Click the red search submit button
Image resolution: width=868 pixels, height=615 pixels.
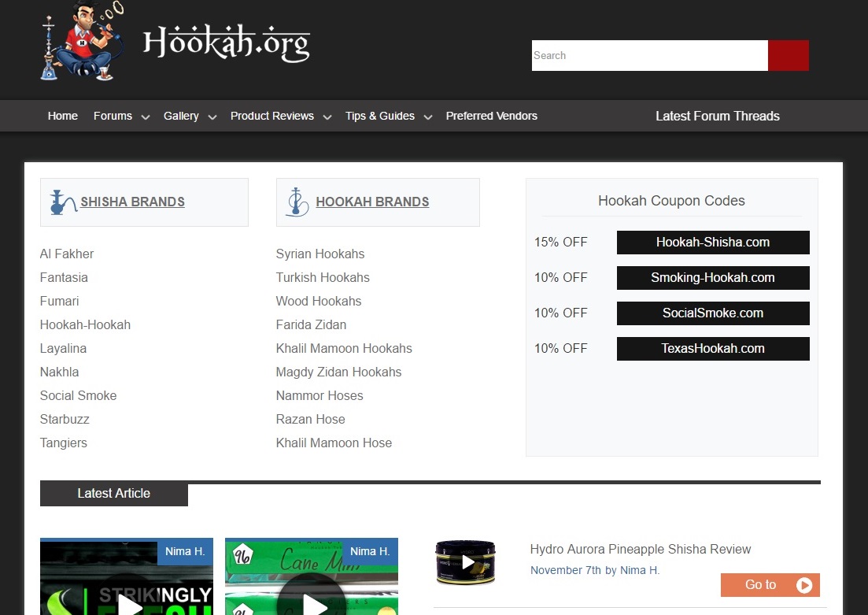pyautogui.click(x=789, y=55)
